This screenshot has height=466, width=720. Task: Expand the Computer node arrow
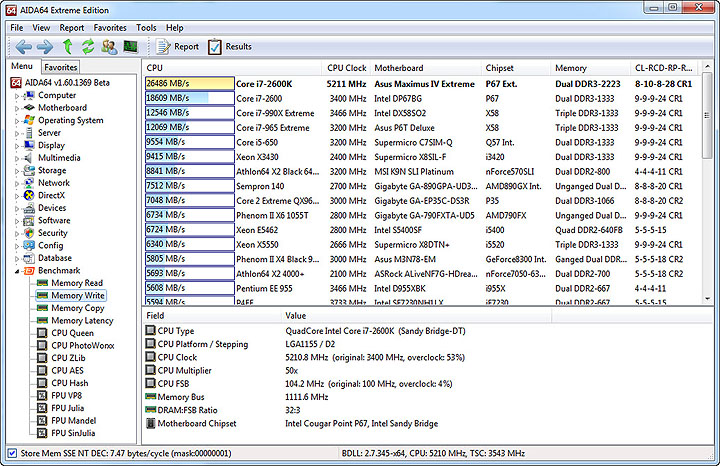coord(17,95)
